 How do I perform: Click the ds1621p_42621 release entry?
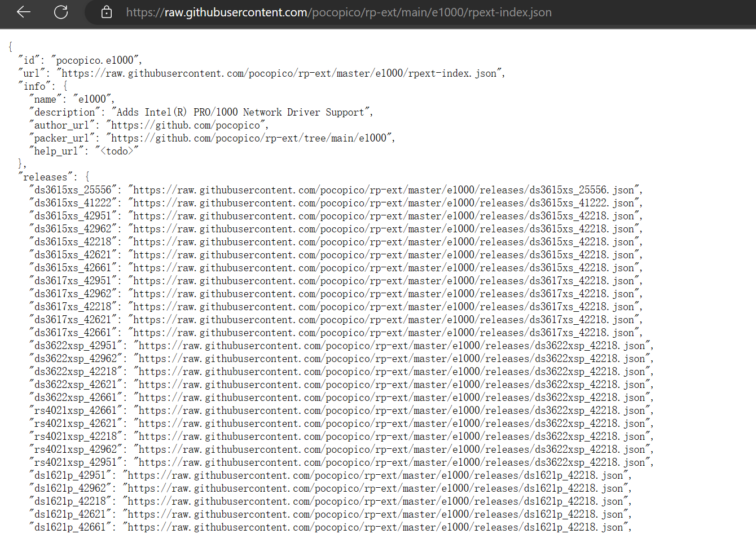[330, 514]
